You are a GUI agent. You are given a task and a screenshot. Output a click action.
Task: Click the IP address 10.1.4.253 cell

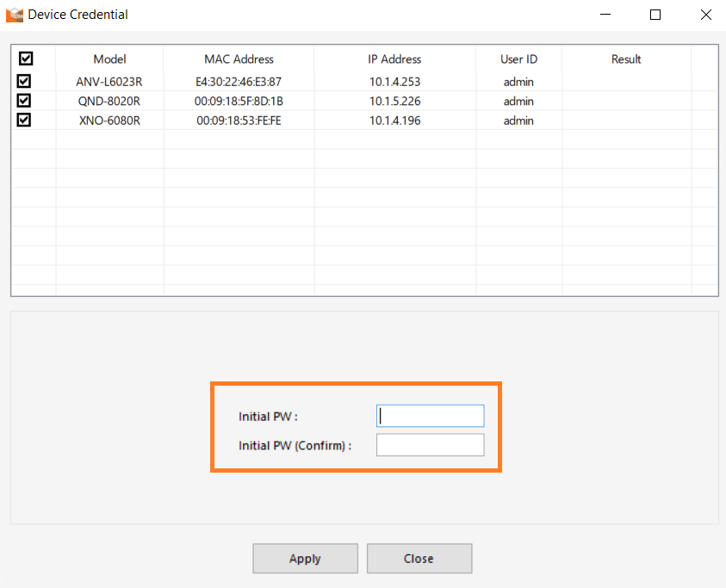pyautogui.click(x=394, y=81)
